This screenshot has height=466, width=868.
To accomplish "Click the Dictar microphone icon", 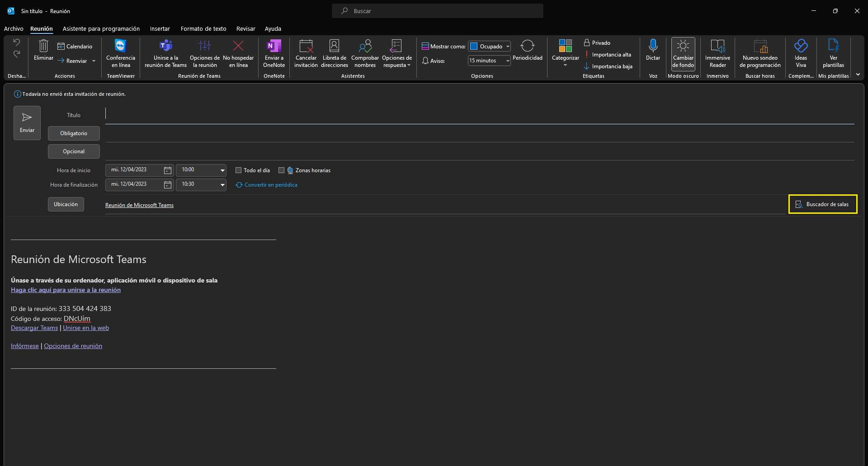I will [653, 46].
